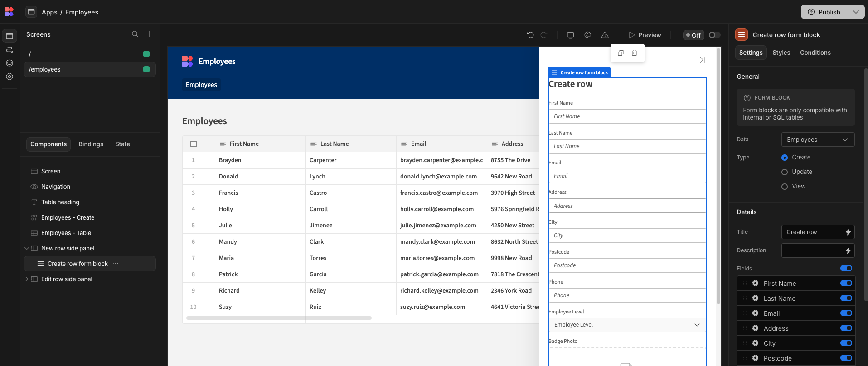Screen dimensions: 868x366
Task: Open the Automations sidebar icon
Action: click(10, 49)
